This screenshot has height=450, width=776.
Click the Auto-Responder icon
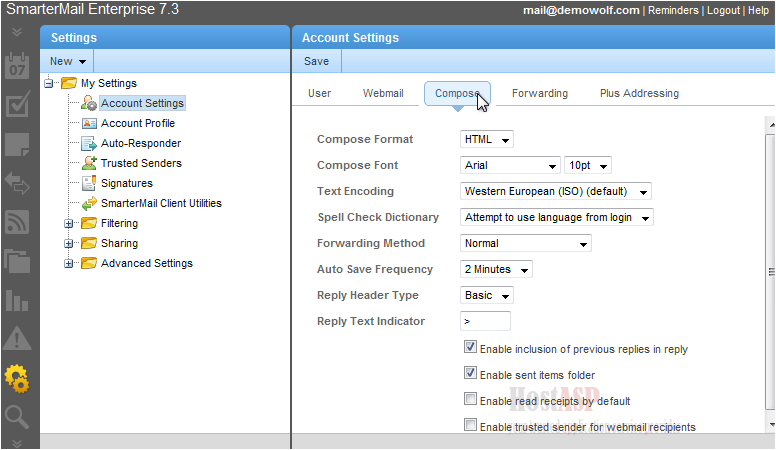[x=89, y=144]
